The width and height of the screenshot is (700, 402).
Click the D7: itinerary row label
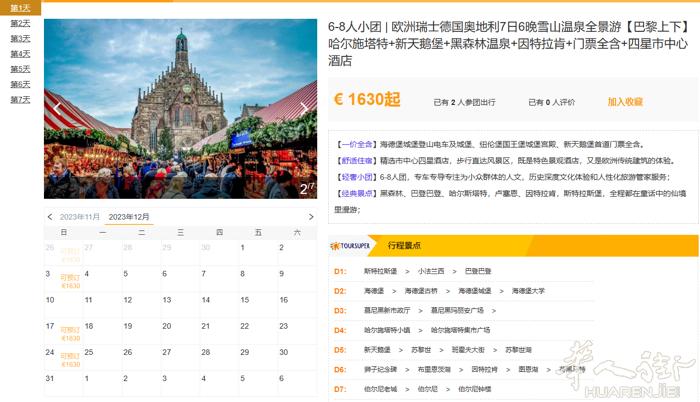pyautogui.click(x=340, y=389)
